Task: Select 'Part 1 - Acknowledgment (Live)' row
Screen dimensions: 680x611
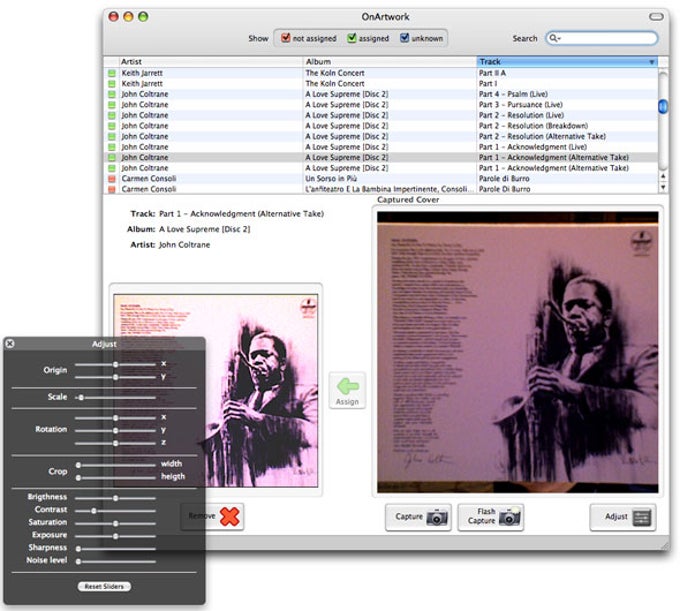Action: tap(381, 147)
